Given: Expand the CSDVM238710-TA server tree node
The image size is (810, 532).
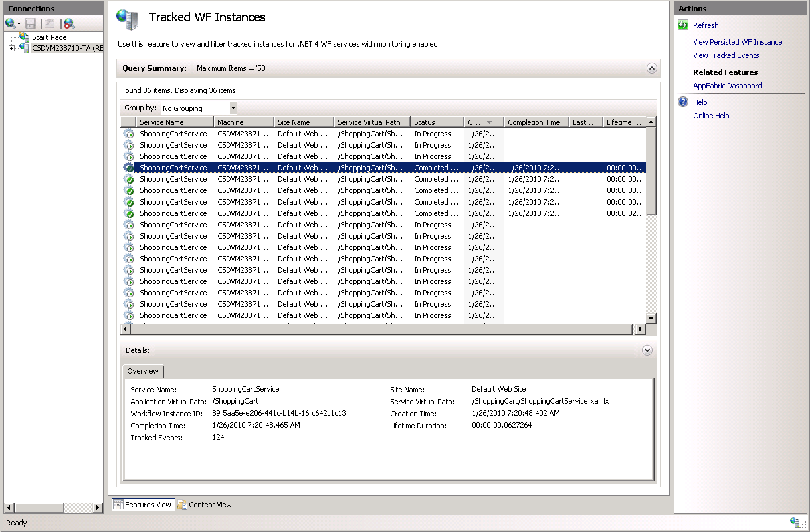Looking at the screenshot, I should tap(12, 48).
